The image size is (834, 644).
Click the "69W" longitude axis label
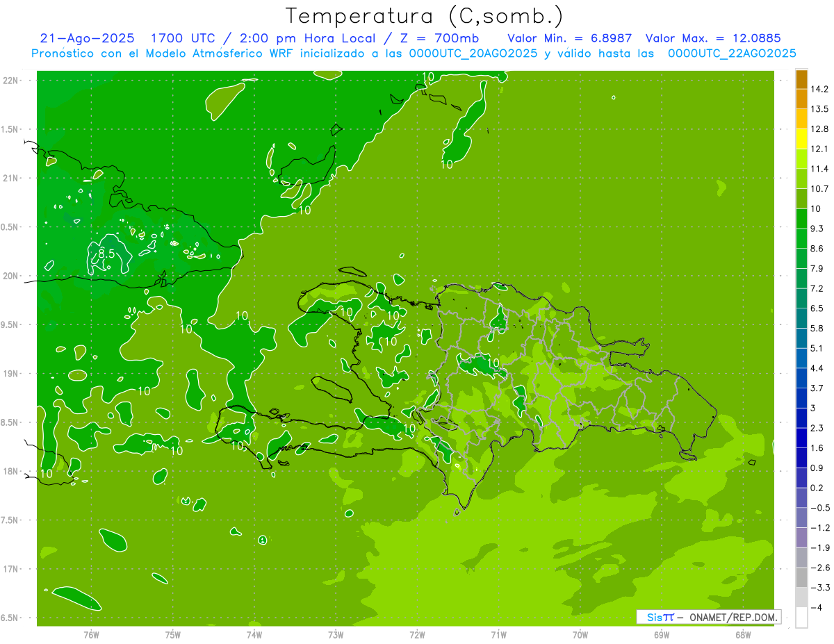click(x=662, y=635)
